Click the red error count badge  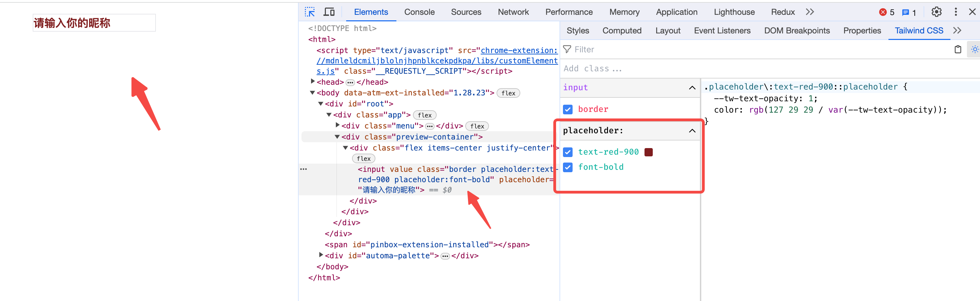click(886, 12)
